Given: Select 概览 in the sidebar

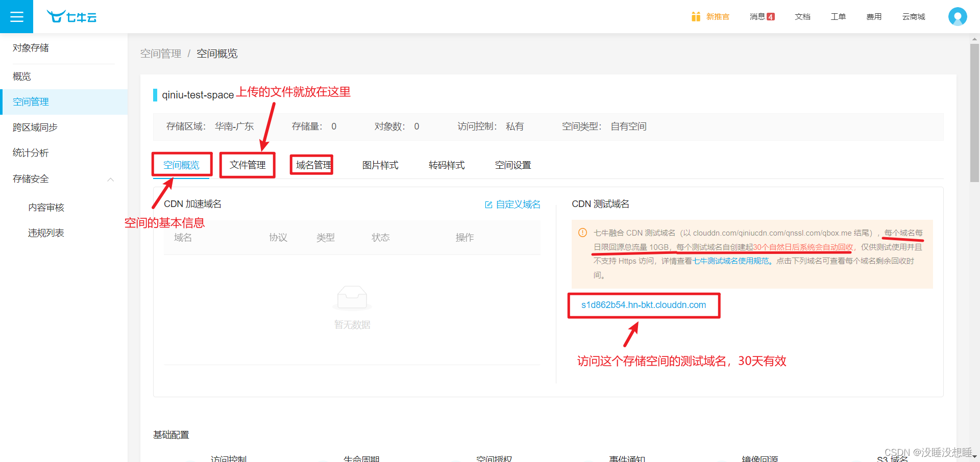Looking at the screenshot, I should [x=64, y=76].
